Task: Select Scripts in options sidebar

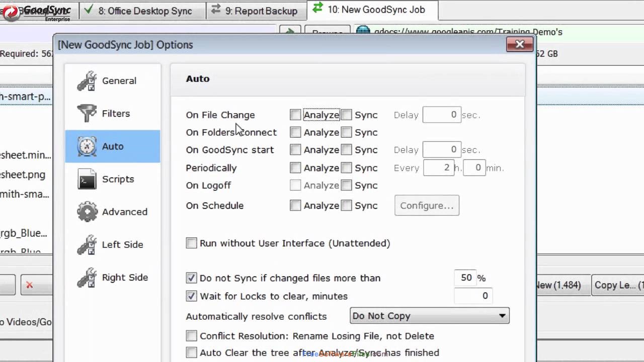Action: pos(113,179)
